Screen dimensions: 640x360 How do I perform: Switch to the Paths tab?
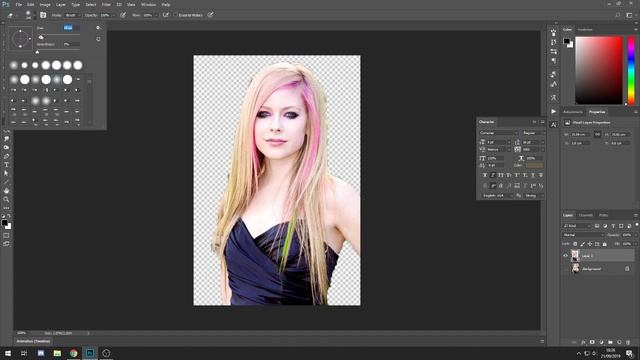click(603, 215)
